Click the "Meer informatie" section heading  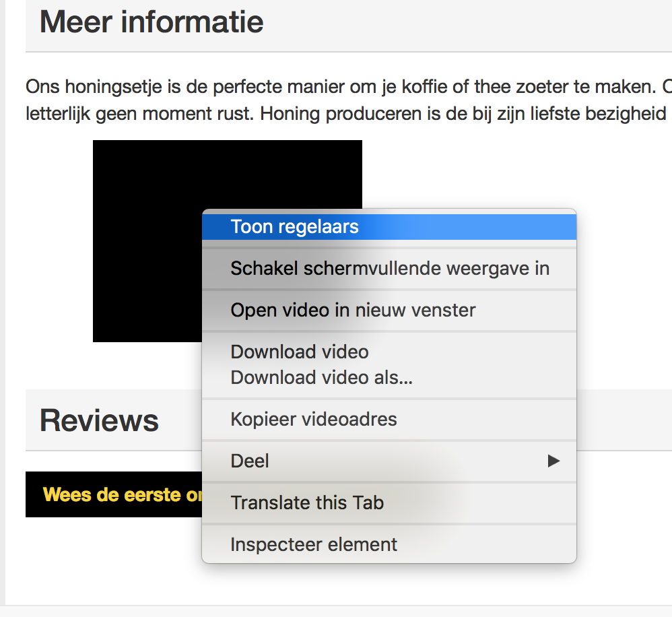(x=151, y=22)
